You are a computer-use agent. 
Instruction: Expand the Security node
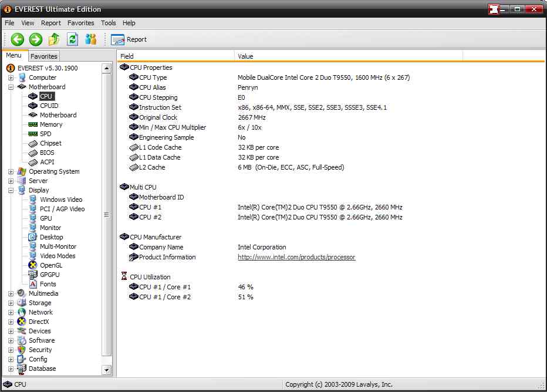click(x=11, y=350)
